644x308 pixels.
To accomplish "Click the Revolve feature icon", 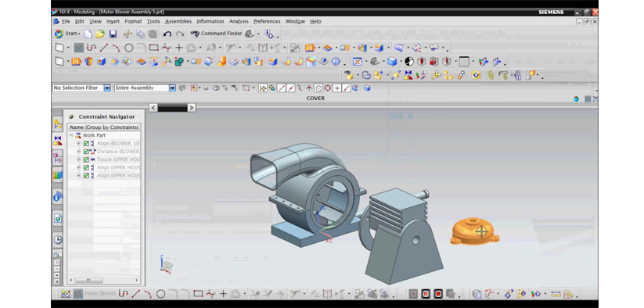I will pos(88,62).
